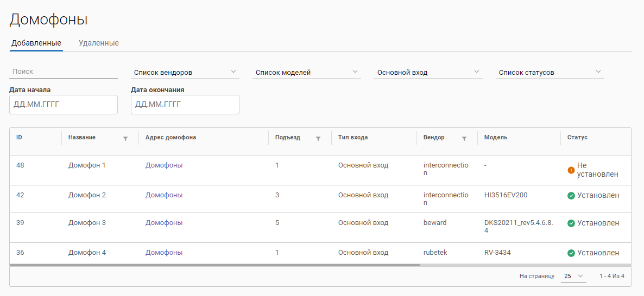Click the Дата начала date field
Screen dimensions: 644x296
[x=64, y=105]
